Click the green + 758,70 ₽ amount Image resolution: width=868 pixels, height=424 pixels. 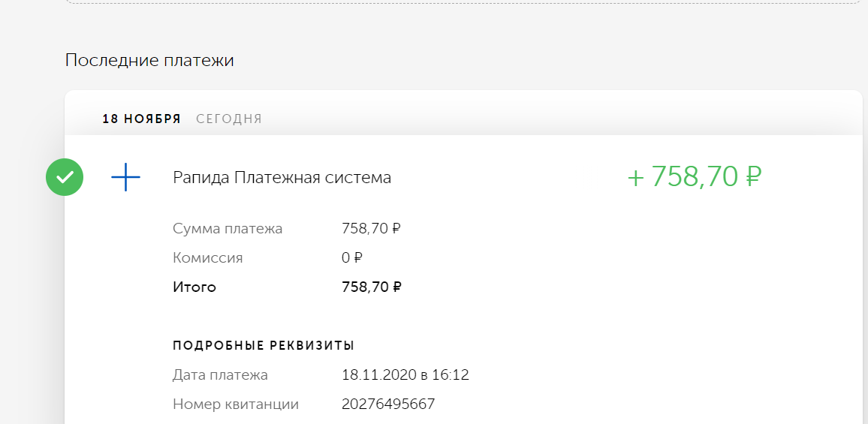[695, 176]
